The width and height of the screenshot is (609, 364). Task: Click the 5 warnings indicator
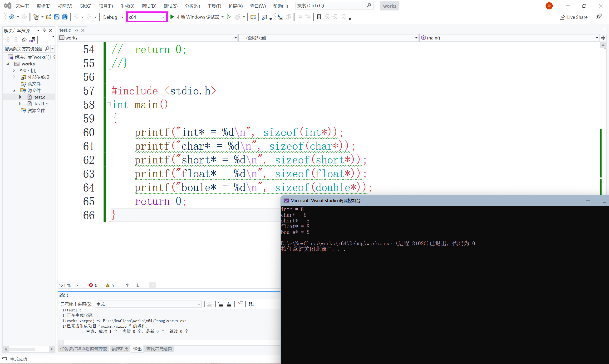(x=110, y=285)
